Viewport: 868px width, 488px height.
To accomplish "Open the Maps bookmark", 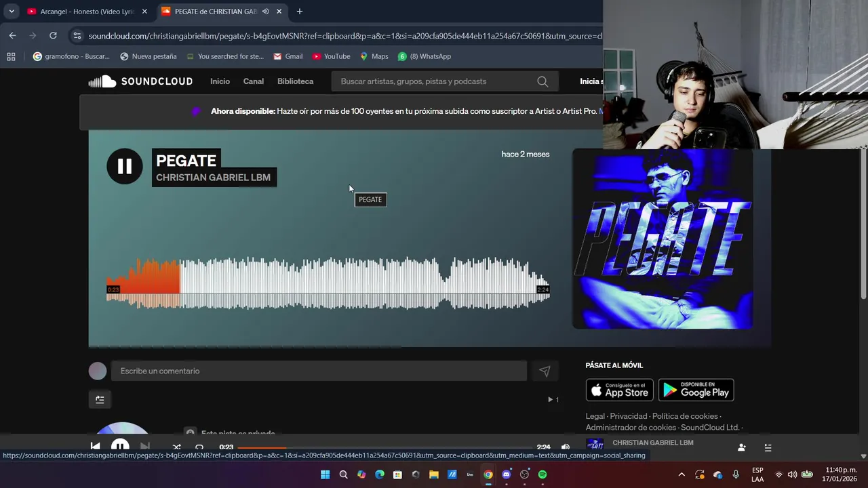I will tap(374, 56).
